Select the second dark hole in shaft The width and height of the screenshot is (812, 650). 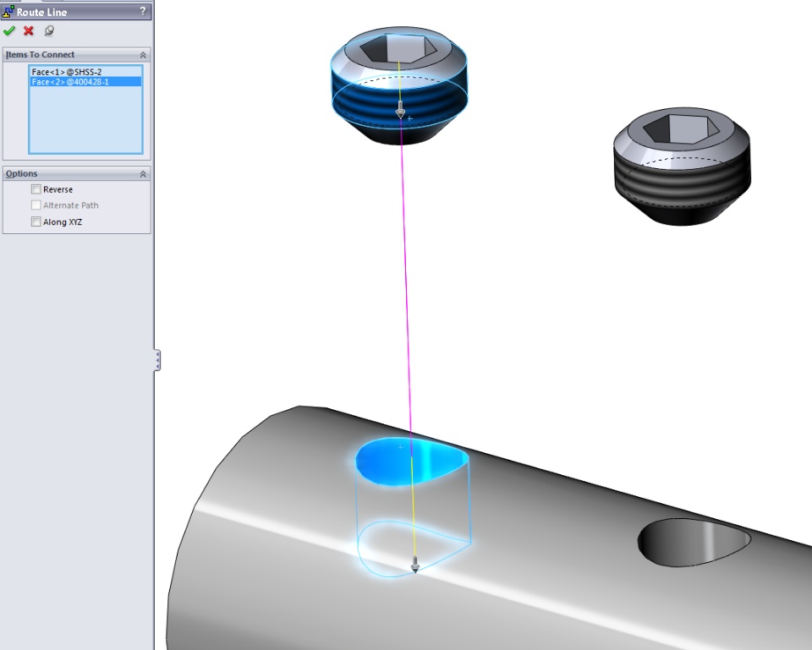tap(694, 542)
